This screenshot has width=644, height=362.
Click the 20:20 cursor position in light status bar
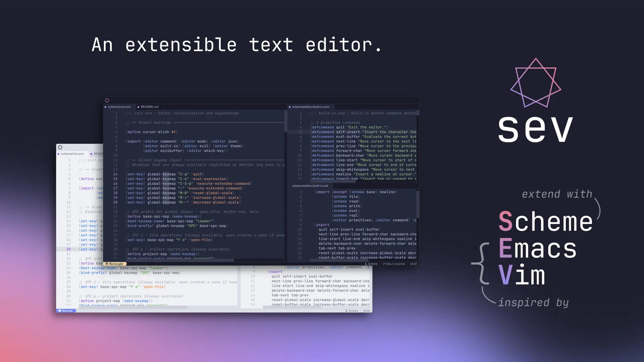pyautogui.click(x=366, y=311)
